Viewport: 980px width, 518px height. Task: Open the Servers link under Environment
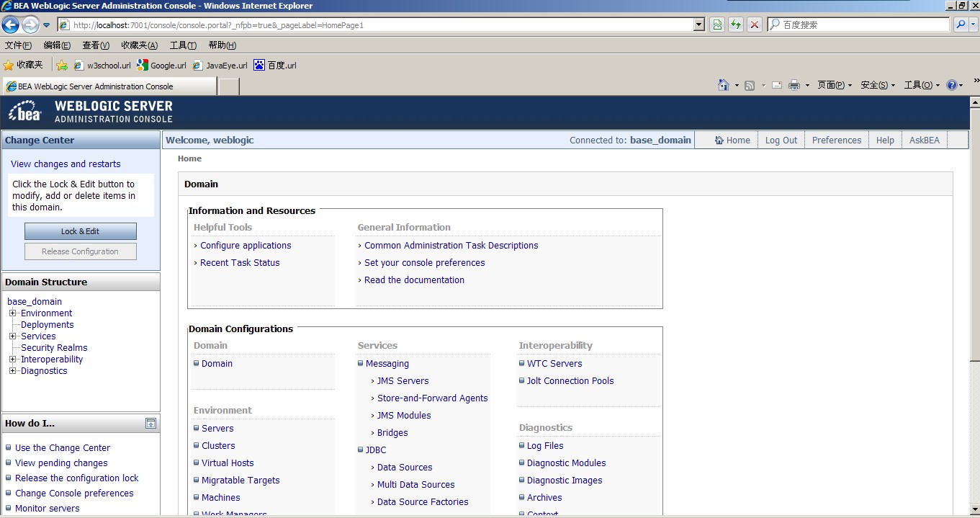(x=217, y=429)
